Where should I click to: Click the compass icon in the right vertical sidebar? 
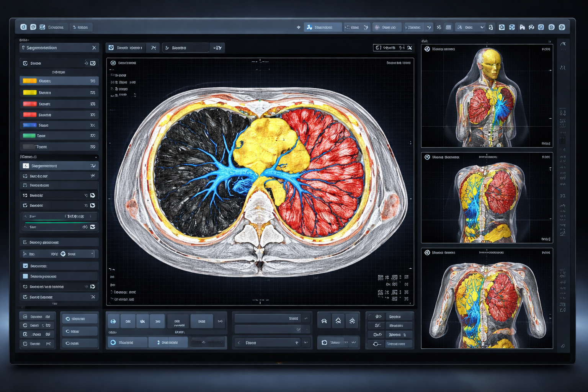563,67
